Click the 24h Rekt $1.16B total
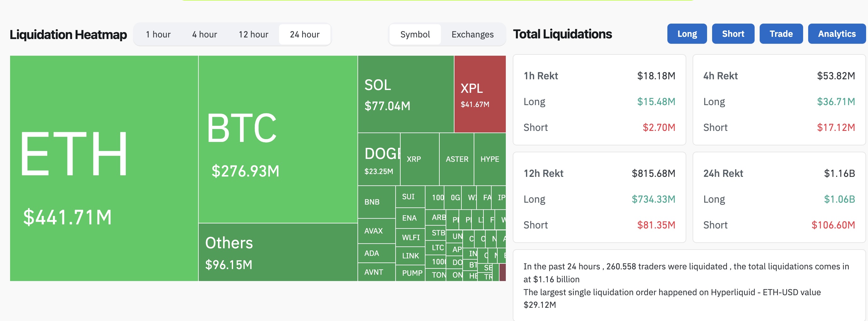Viewport: 868px width, 321px height. (x=839, y=173)
